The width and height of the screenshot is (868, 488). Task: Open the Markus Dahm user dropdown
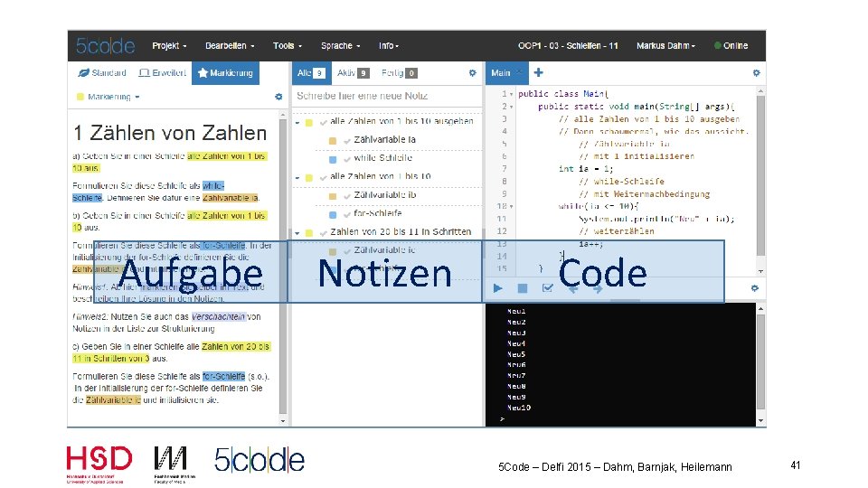[x=666, y=46]
